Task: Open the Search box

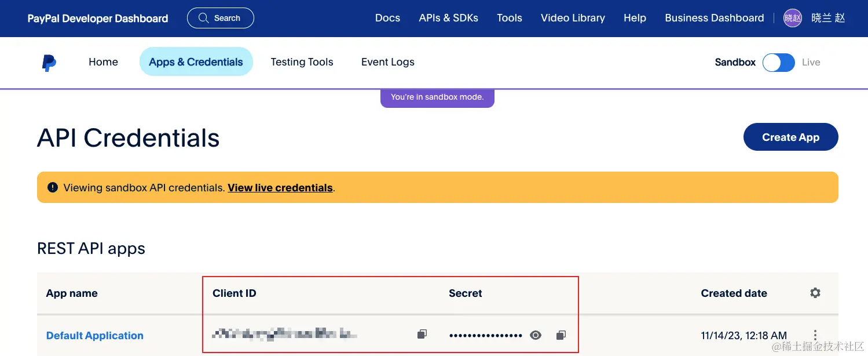Action: pos(221,18)
